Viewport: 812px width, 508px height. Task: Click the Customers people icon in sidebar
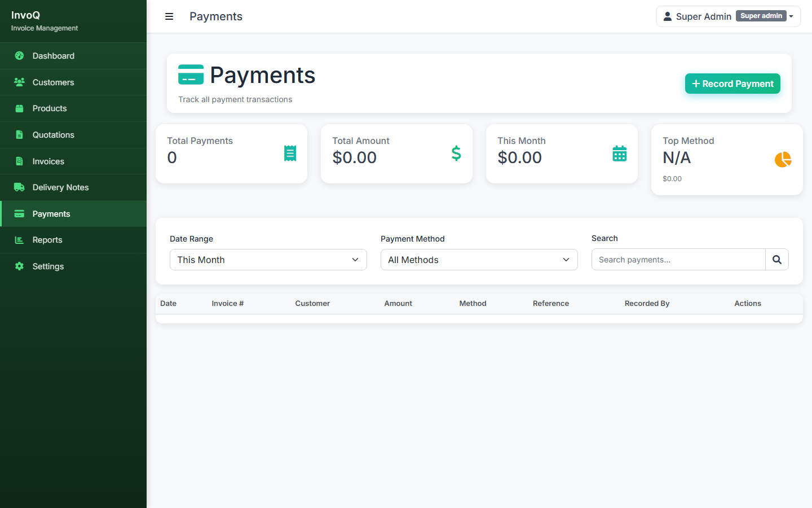click(x=19, y=82)
